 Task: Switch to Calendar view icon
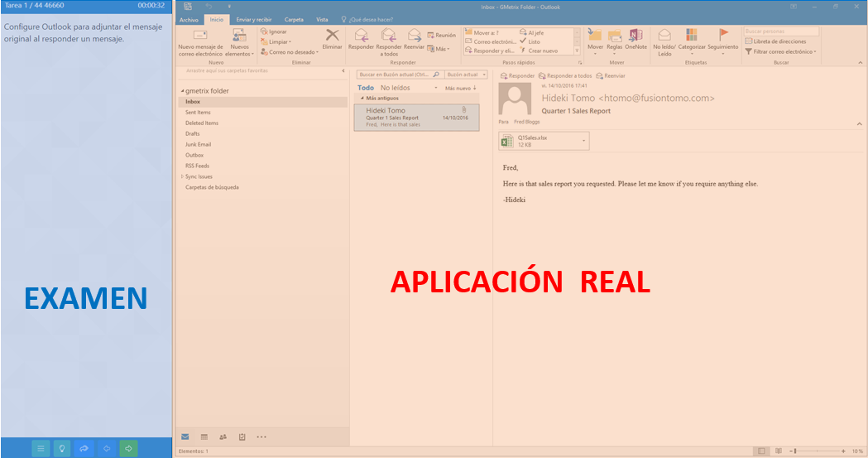(204, 437)
